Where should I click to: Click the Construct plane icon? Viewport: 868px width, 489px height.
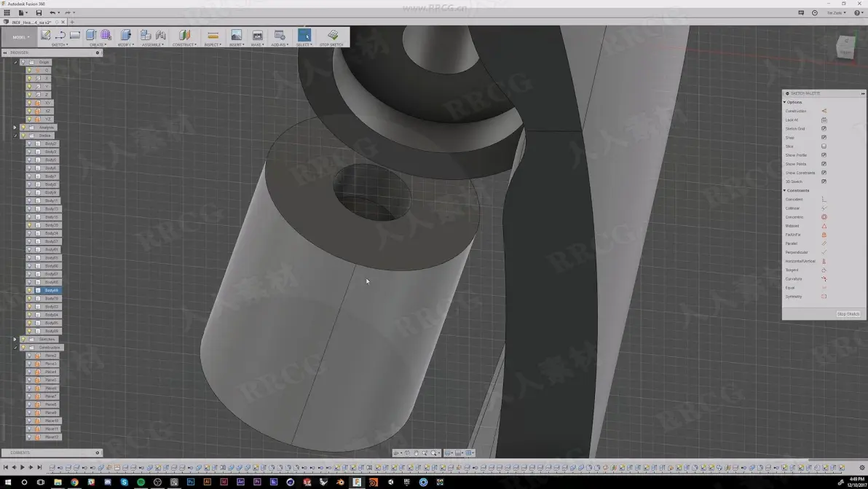(184, 36)
